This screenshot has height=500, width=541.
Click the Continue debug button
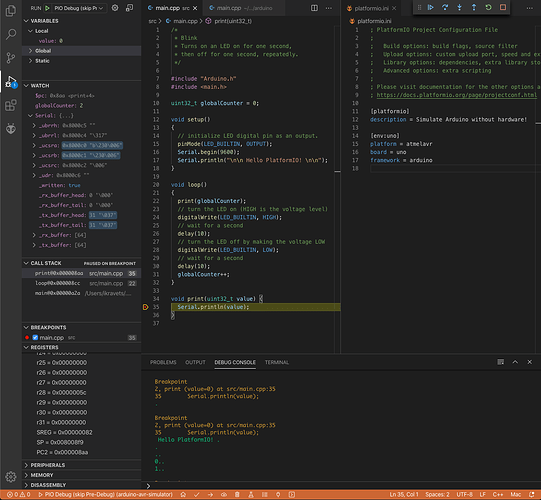point(431,7)
